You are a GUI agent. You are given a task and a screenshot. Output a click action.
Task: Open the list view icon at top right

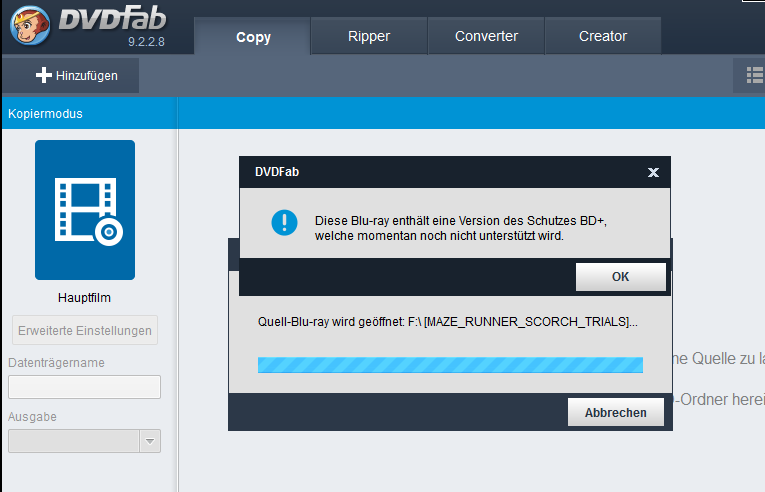click(x=755, y=75)
